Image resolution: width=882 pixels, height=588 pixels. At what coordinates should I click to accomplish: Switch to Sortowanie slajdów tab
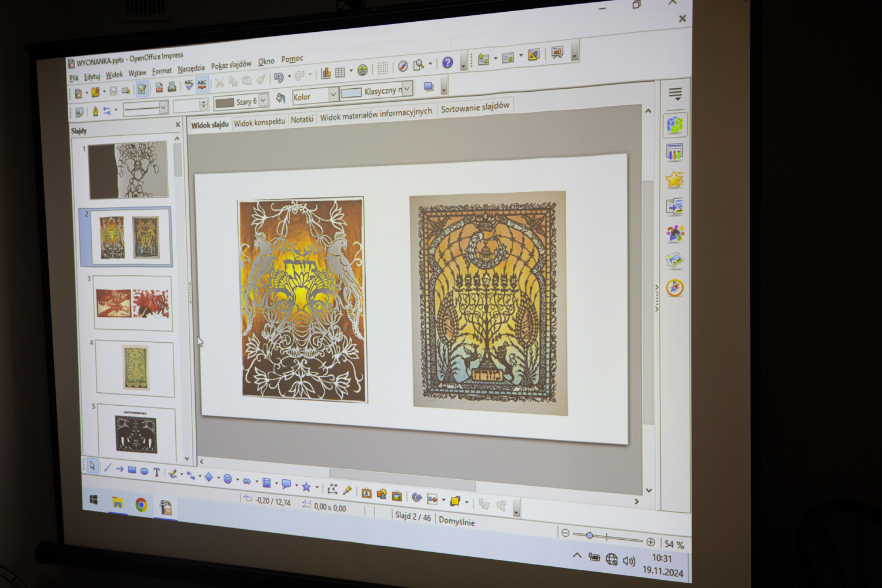(475, 107)
